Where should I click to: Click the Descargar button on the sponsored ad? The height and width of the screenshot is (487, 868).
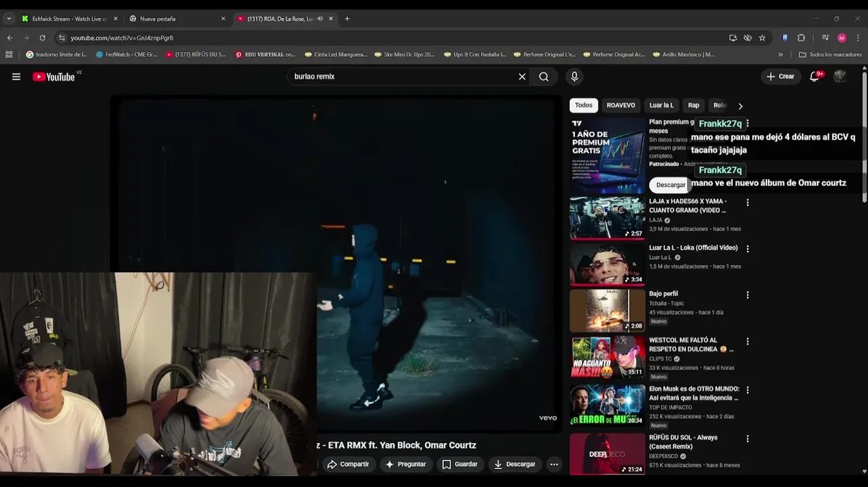(670, 185)
